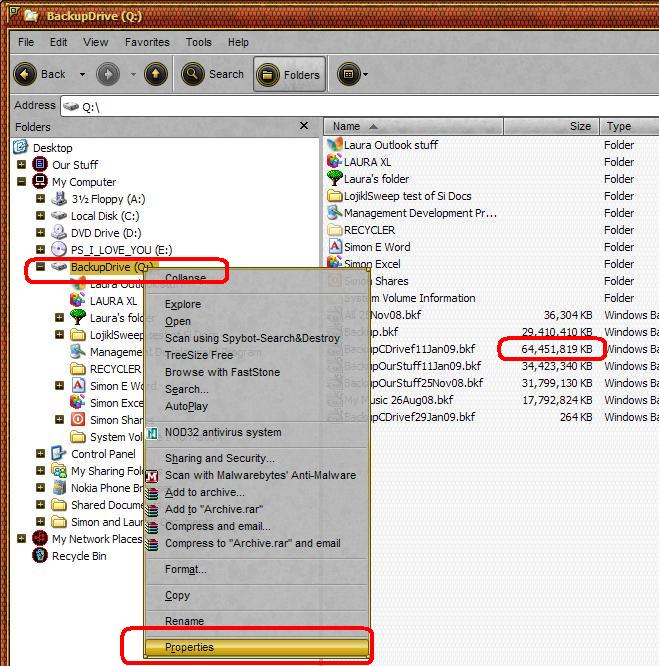Screen dimensions: 659x666
Task: Sort by the Size column header
Action: [x=551, y=127]
